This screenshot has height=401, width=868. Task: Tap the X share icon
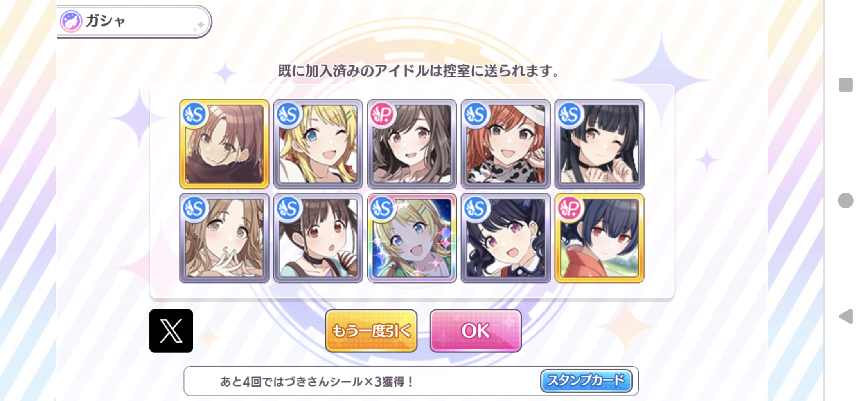point(171,331)
